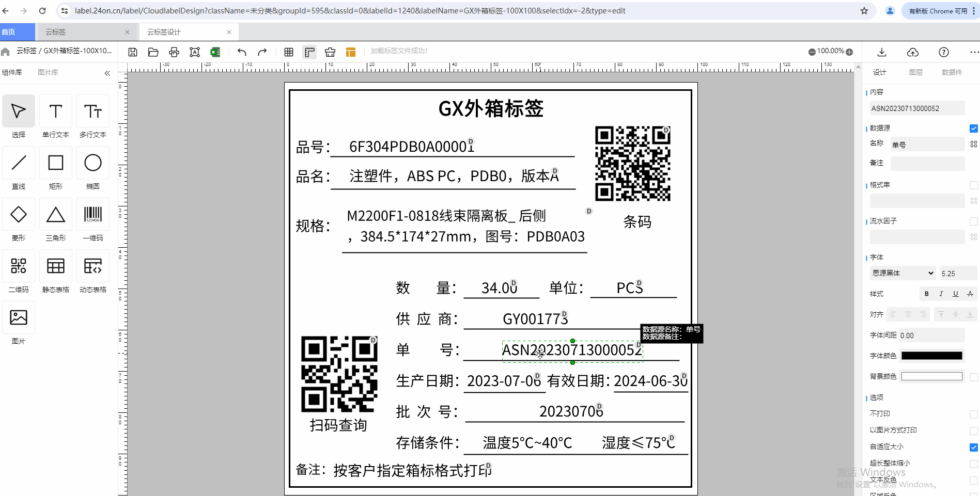Toggle the ruler display icon
Viewport: 980px width, 496px height.
tap(309, 52)
